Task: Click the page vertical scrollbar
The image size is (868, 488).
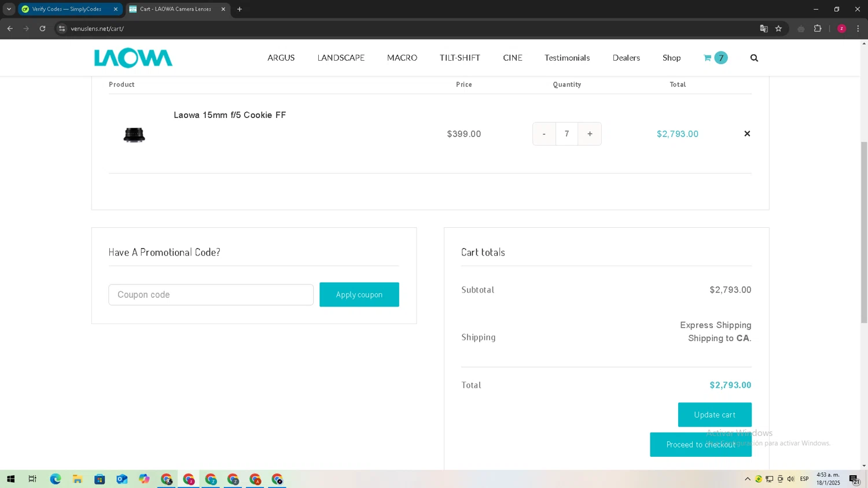Action: coord(864,231)
